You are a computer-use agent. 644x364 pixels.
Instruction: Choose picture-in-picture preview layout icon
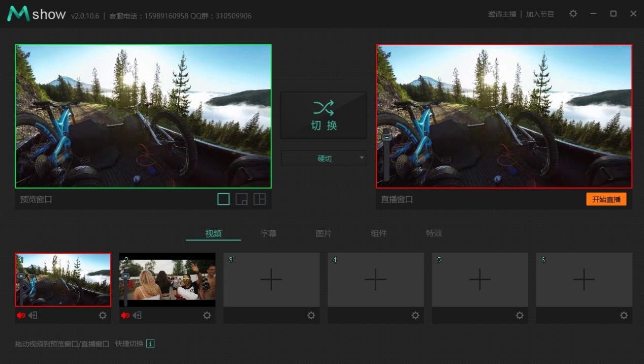click(241, 199)
